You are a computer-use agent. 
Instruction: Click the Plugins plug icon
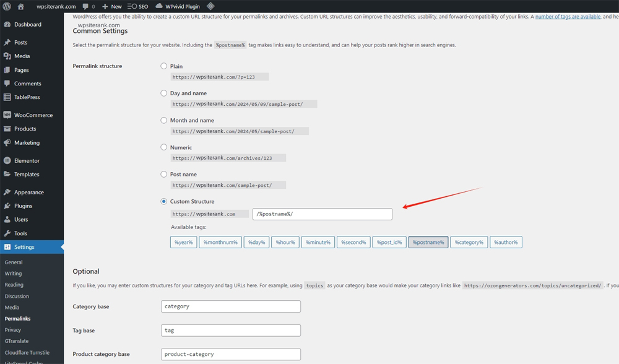point(7,206)
